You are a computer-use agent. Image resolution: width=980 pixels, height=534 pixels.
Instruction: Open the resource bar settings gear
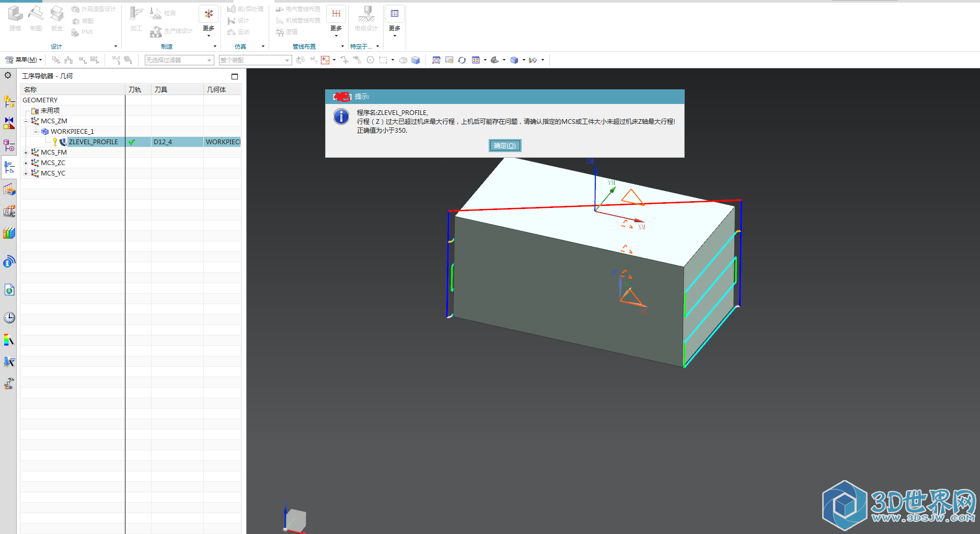(x=8, y=75)
